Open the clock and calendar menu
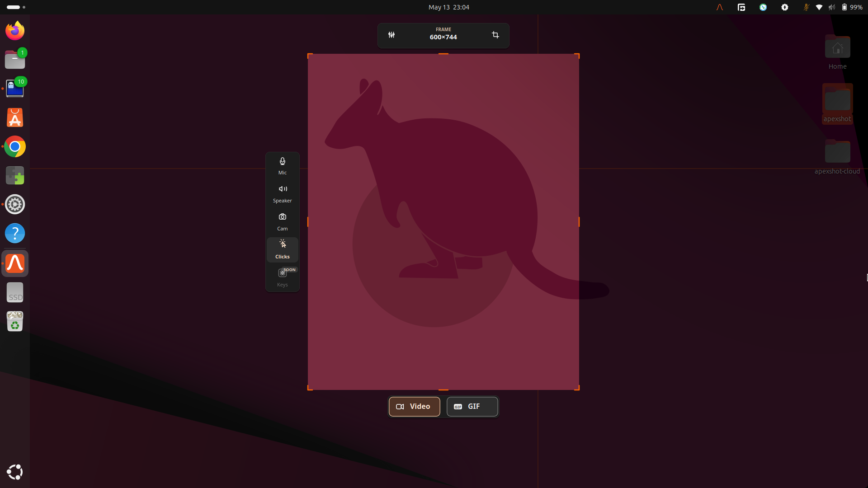The width and height of the screenshot is (868, 488). (x=448, y=7)
